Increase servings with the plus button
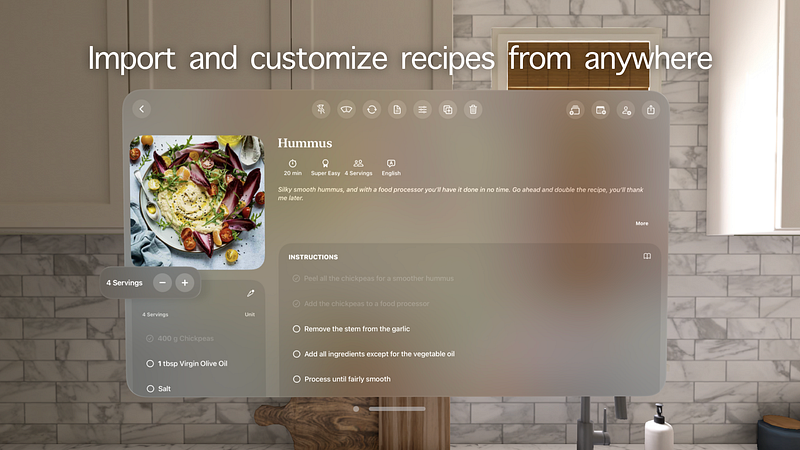The height and width of the screenshot is (450, 800). (x=185, y=283)
